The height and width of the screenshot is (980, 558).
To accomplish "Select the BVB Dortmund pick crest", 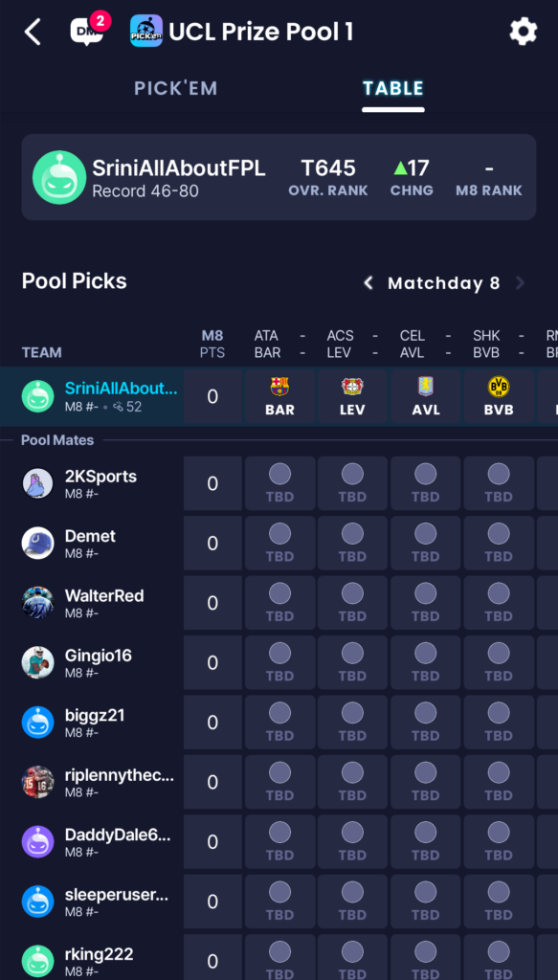I will (x=499, y=387).
